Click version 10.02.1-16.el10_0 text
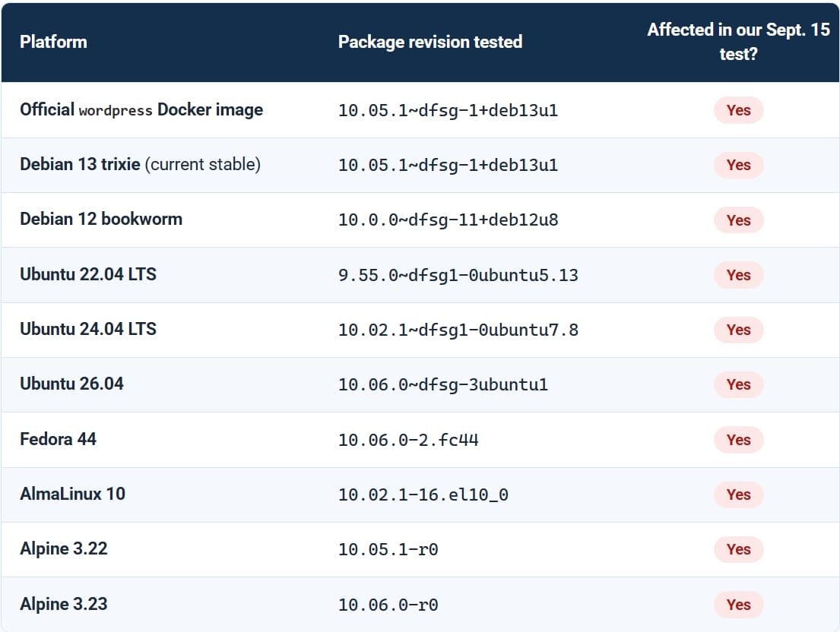This screenshot has width=840, height=632. coord(423,495)
